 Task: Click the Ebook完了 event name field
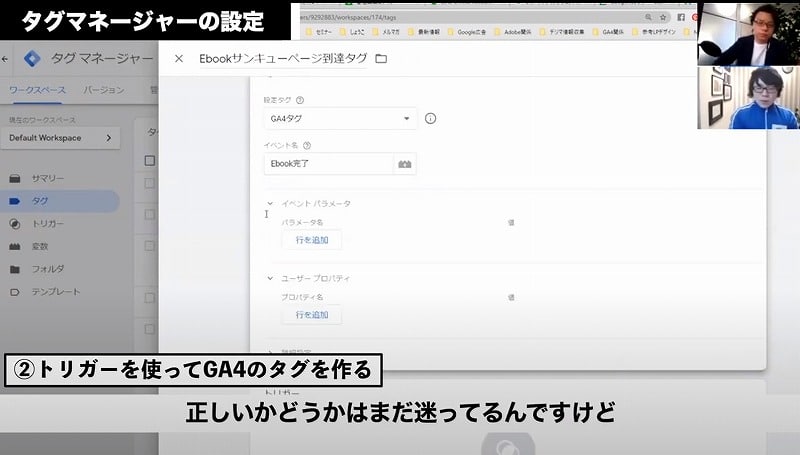(329, 164)
